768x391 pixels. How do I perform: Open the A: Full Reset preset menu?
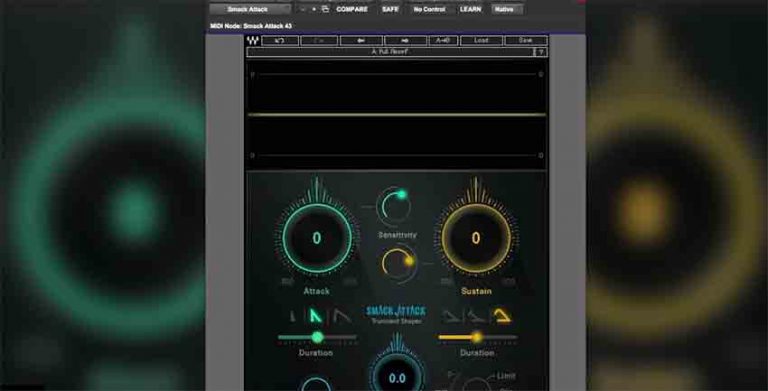click(390, 52)
